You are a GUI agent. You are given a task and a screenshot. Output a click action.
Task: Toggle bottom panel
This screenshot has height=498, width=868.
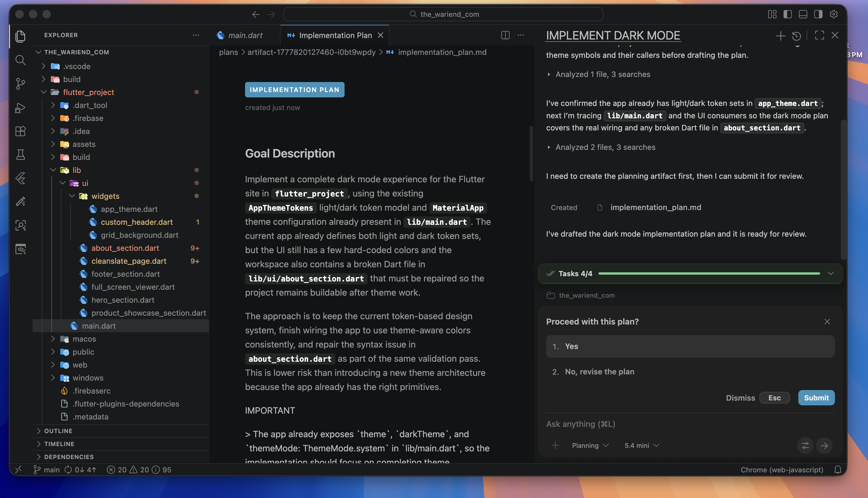[x=803, y=14]
